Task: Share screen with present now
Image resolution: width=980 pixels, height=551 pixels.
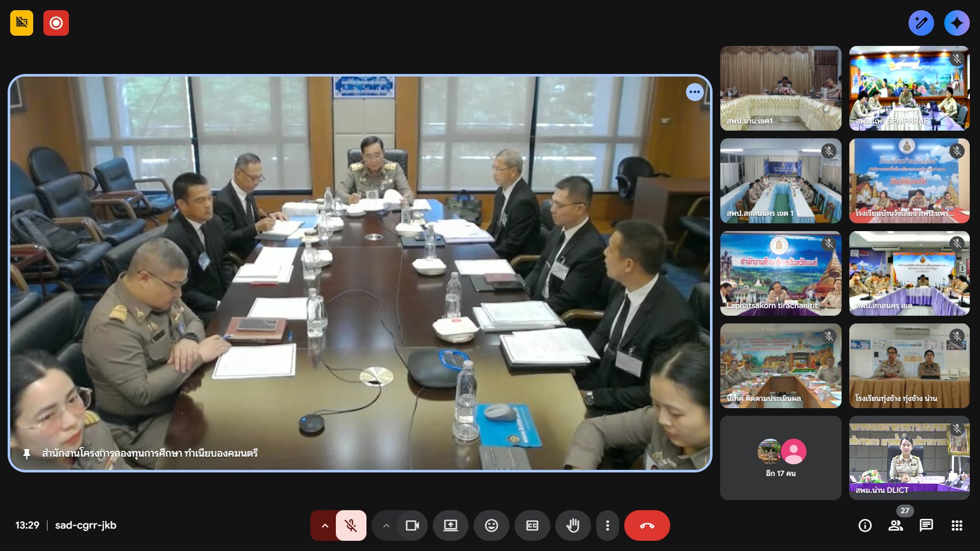Action: (x=450, y=525)
